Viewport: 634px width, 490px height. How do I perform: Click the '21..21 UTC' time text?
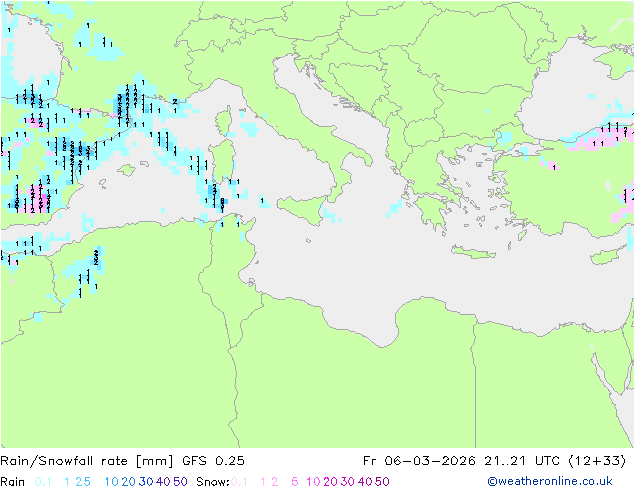click(x=521, y=461)
